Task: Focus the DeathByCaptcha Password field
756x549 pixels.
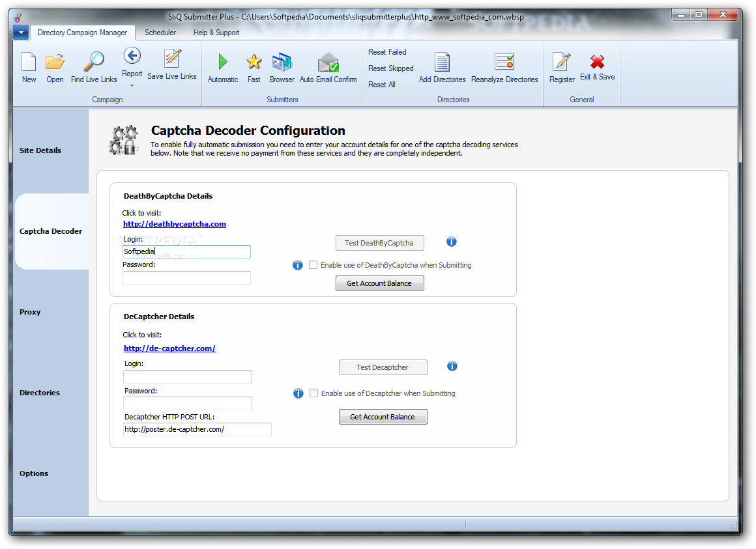Action: 186,278
